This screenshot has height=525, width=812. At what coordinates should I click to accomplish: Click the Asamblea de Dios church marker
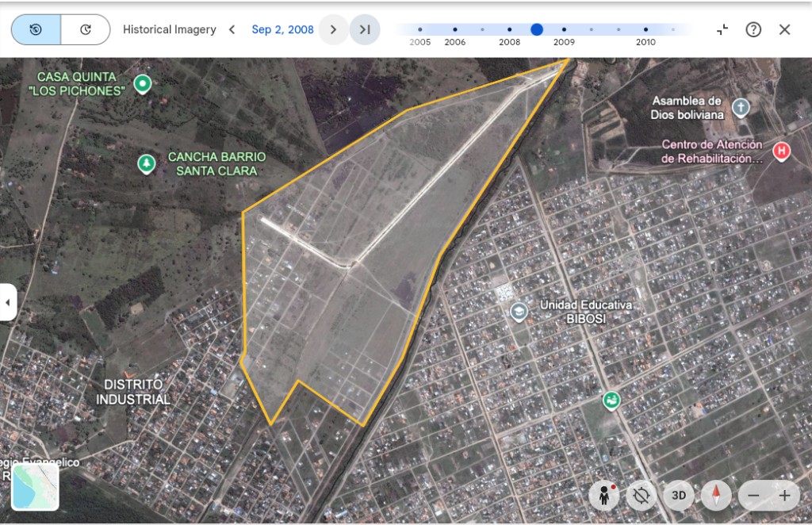click(741, 107)
